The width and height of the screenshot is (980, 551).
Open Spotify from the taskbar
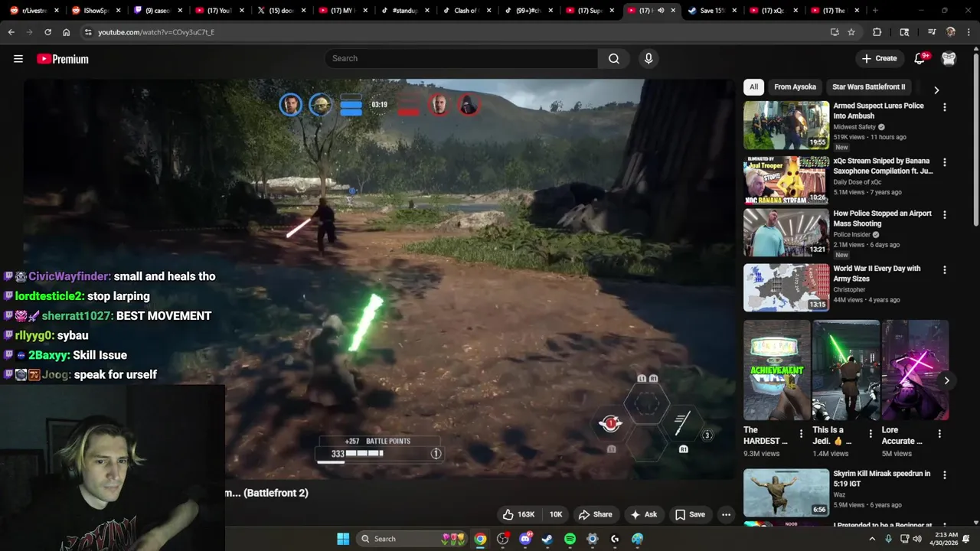(570, 539)
